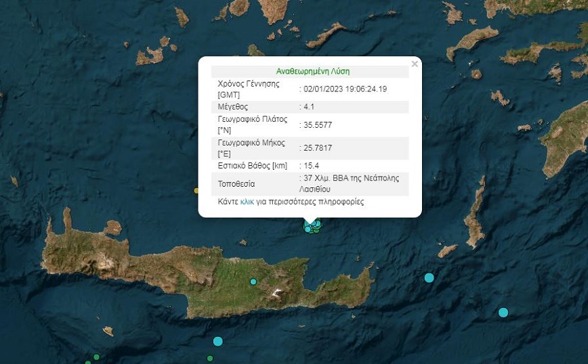Select the green marker near bottom-left corner
The width and height of the screenshot is (588, 364).
point(96,357)
